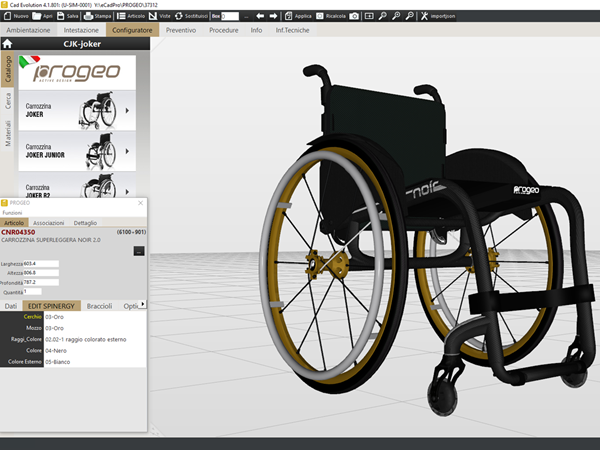Expand arrow for Carrozzina JOKER R2
Viewport: 600px width, 450px height.
(127, 192)
